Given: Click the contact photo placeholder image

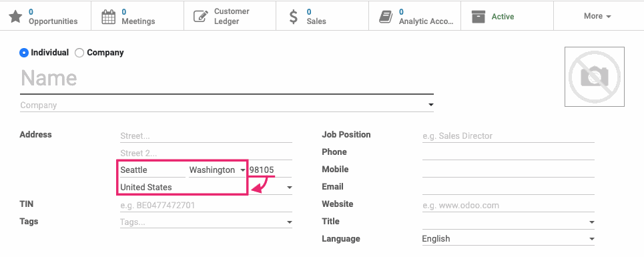Looking at the screenshot, I should 595,77.
